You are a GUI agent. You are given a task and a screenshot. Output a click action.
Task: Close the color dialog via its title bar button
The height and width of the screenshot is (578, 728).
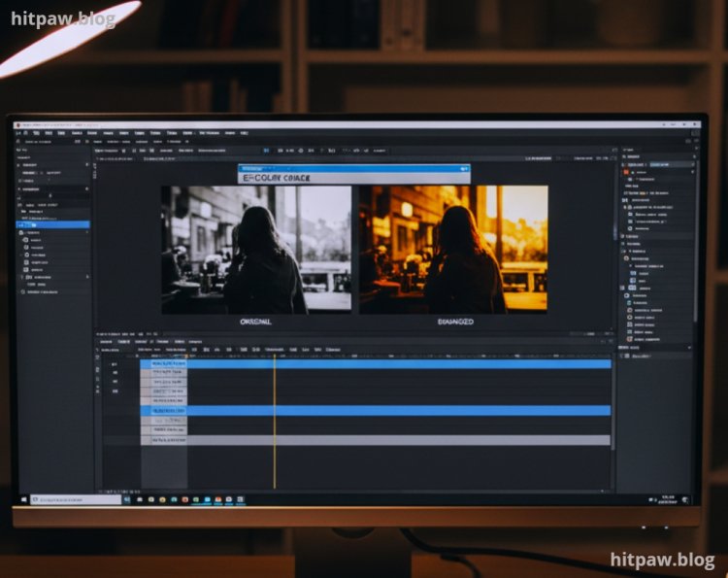click(x=465, y=168)
